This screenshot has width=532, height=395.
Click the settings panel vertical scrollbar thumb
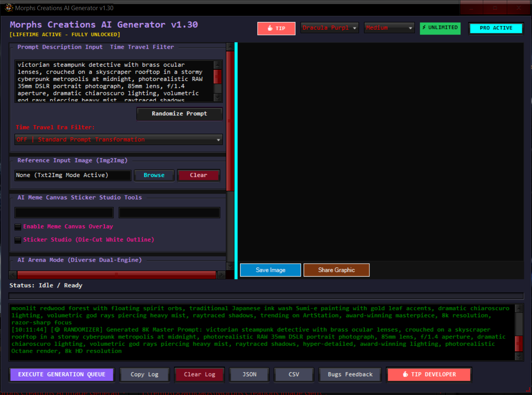click(x=230, y=121)
